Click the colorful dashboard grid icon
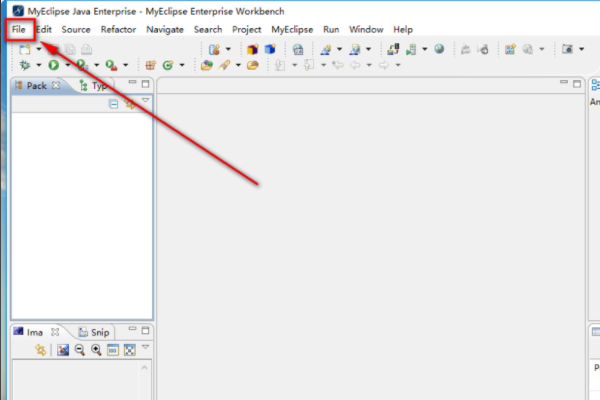 click(510, 49)
